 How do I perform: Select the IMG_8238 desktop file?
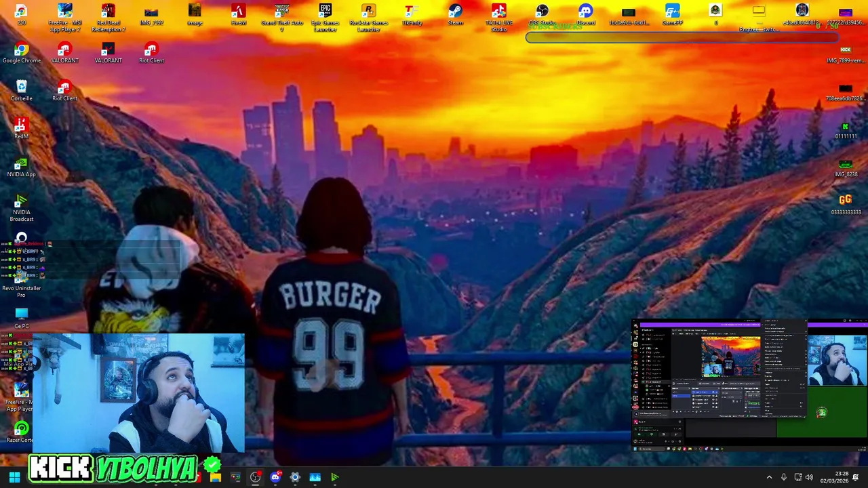[846, 167]
